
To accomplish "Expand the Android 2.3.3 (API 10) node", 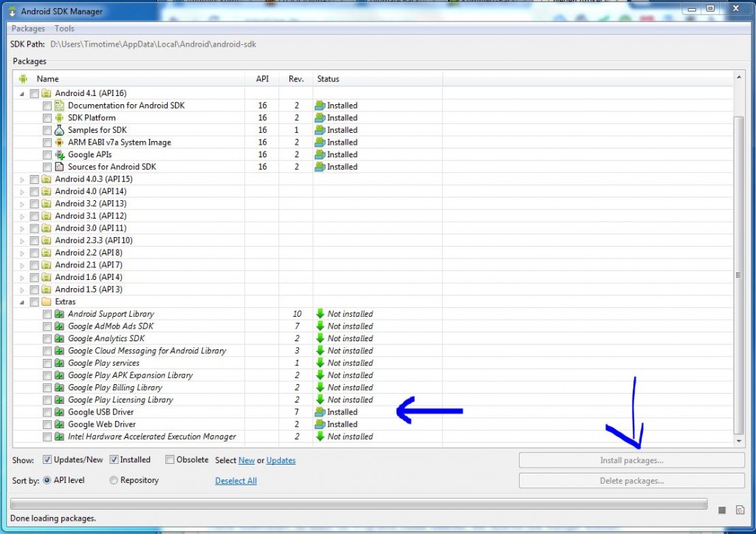I will tap(21, 241).
